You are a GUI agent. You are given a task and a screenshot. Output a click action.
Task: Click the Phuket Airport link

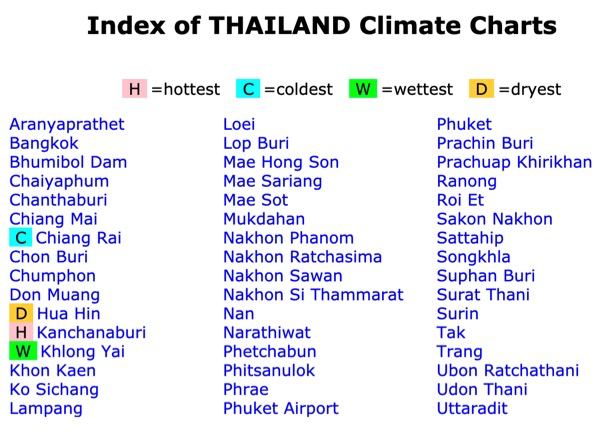click(281, 409)
